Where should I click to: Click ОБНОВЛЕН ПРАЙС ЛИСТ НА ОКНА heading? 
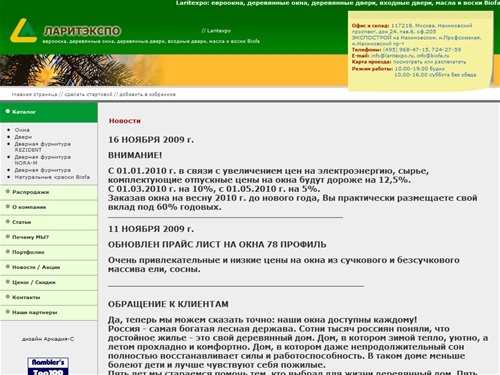pyautogui.click(x=217, y=244)
